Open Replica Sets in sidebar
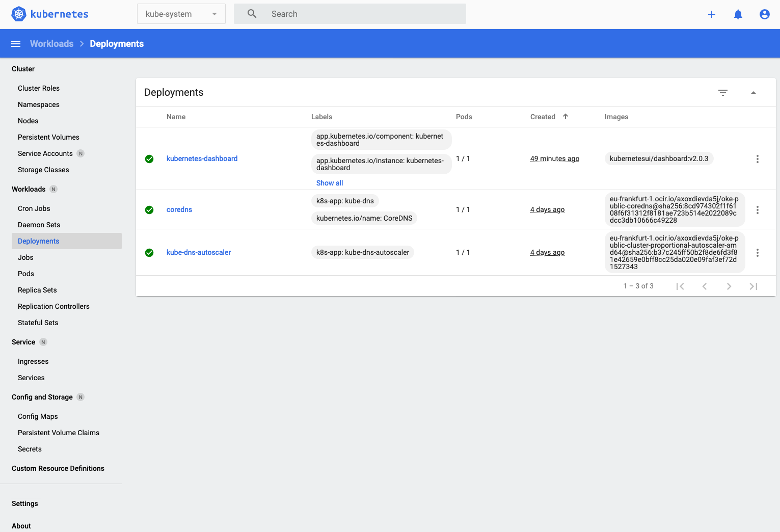 point(37,290)
